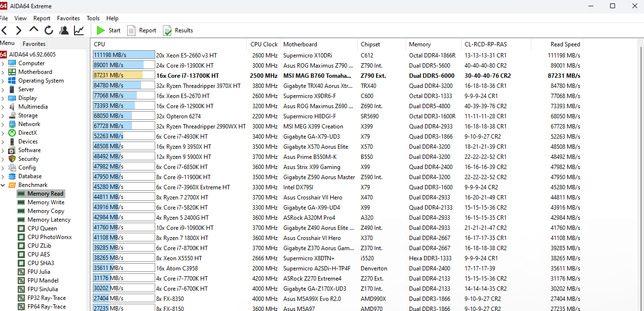Viewport: 644px width, 311px height.
Task: Navigate forward with the right arrow icon
Action: point(19,30)
